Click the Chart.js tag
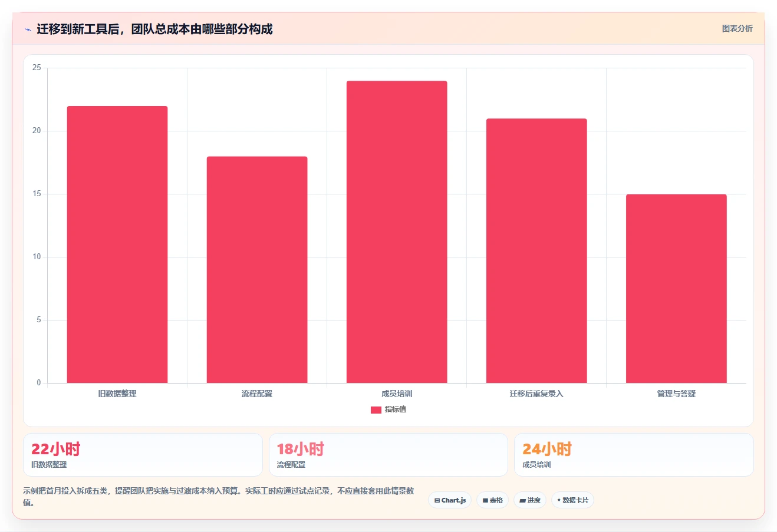The width and height of the screenshot is (777, 532). click(450, 500)
